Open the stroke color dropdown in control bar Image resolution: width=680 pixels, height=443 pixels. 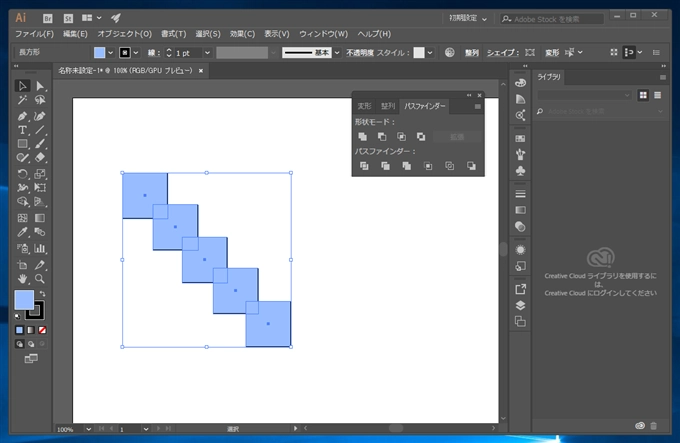click(x=136, y=53)
